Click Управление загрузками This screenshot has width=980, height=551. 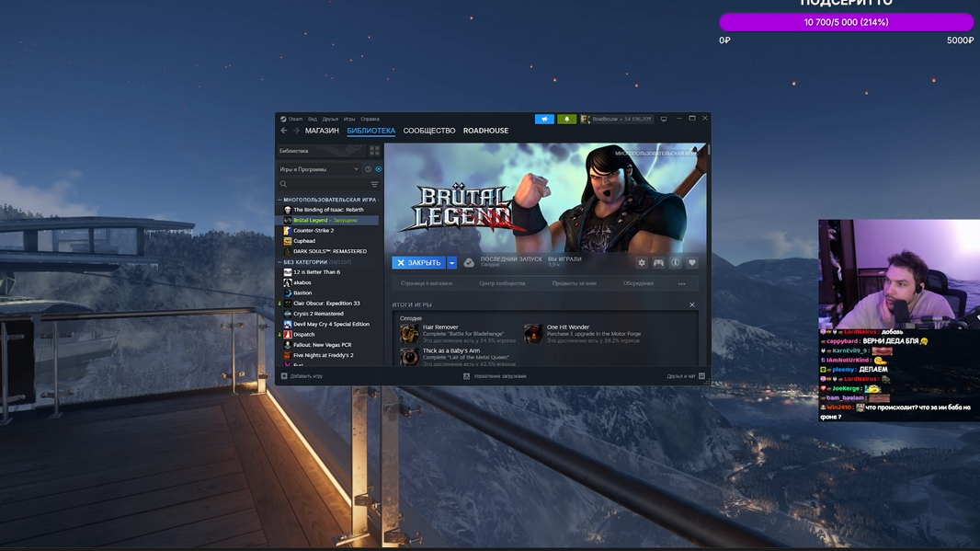tap(499, 376)
